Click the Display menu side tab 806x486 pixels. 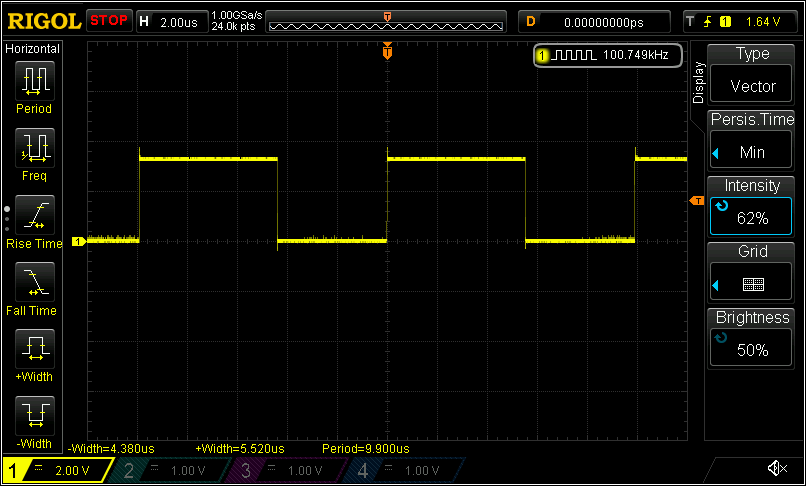[x=698, y=82]
